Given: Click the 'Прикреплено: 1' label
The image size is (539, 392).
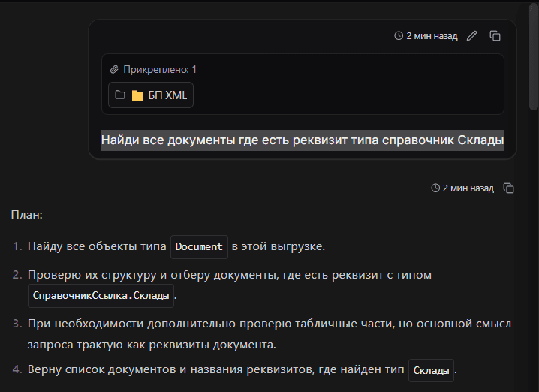Looking at the screenshot, I should pyautogui.click(x=160, y=69).
